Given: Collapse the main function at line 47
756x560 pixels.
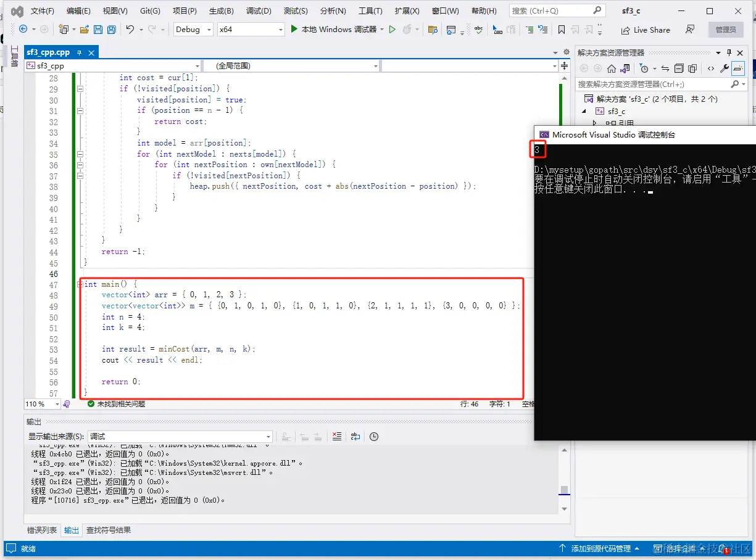Looking at the screenshot, I should tap(80, 284).
